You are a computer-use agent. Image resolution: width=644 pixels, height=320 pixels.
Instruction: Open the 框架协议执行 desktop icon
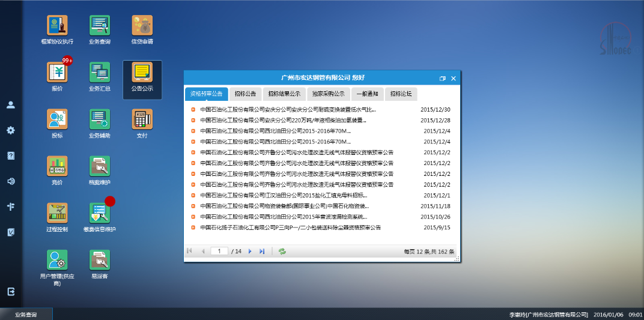(x=57, y=26)
